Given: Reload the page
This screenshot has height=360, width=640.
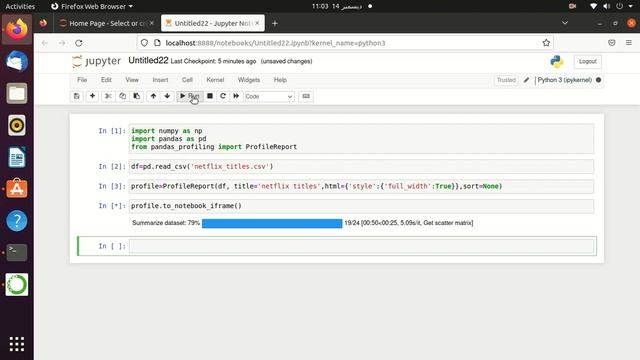Looking at the screenshot, I should [x=79, y=43].
